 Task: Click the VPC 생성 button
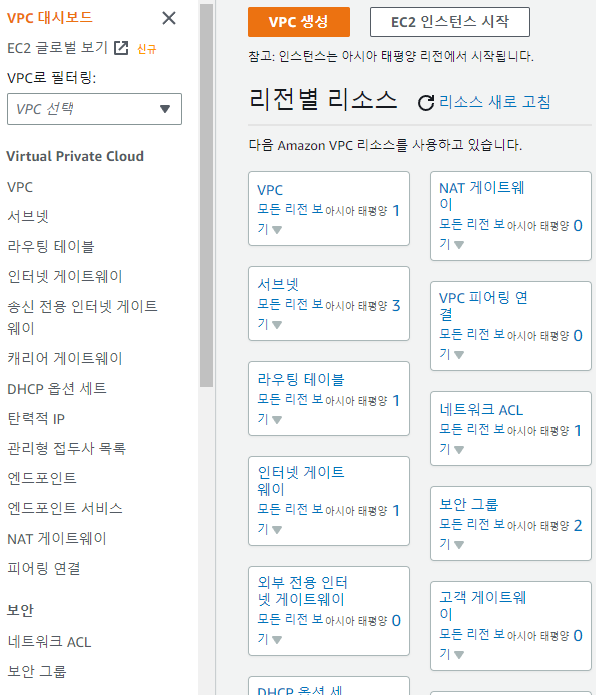(299, 22)
